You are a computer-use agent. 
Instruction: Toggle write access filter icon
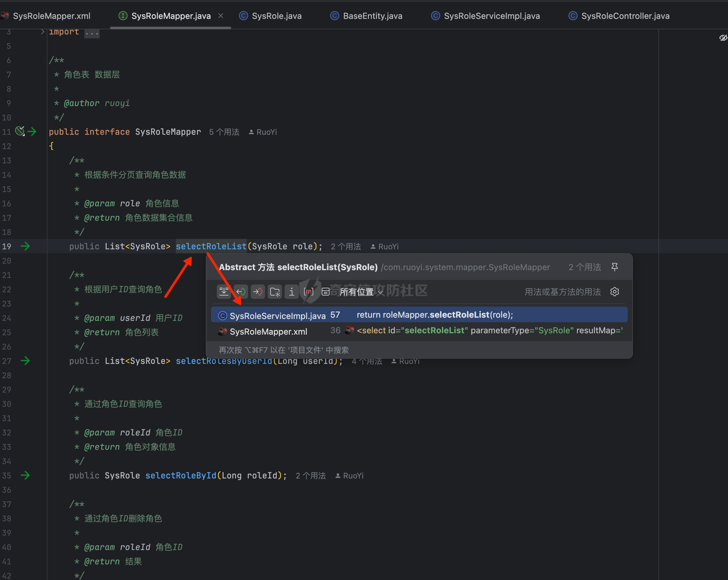[x=258, y=292]
